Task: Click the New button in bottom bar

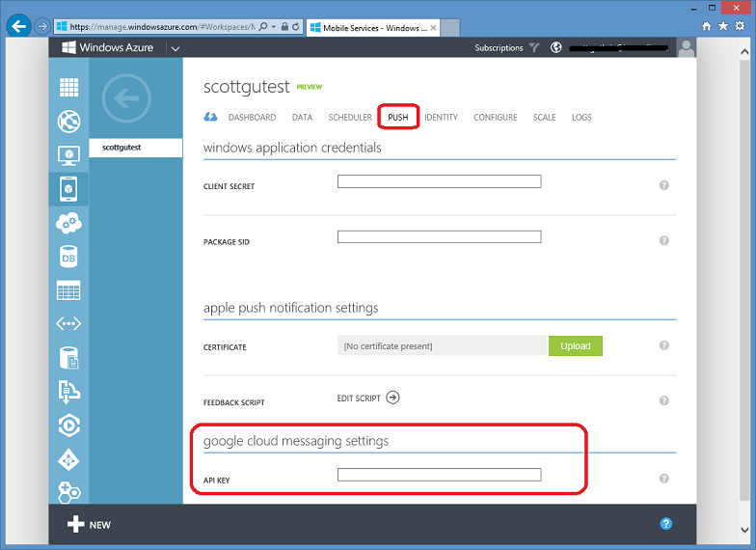Action: coord(89,525)
